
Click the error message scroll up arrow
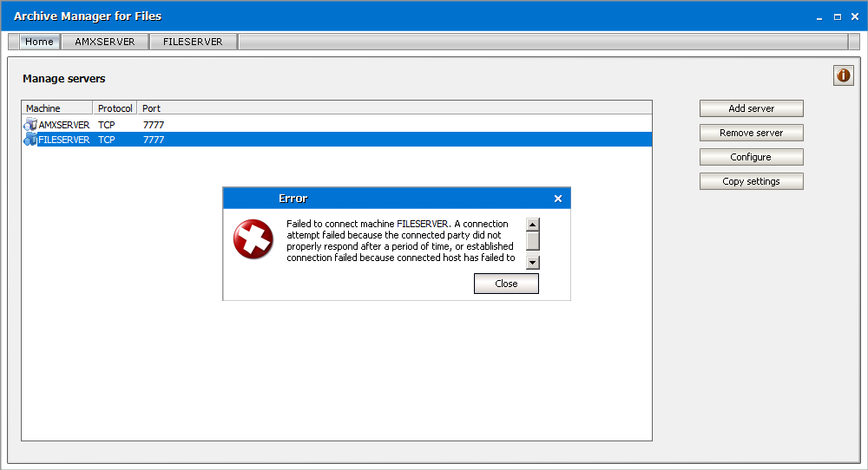coord(533,225)
